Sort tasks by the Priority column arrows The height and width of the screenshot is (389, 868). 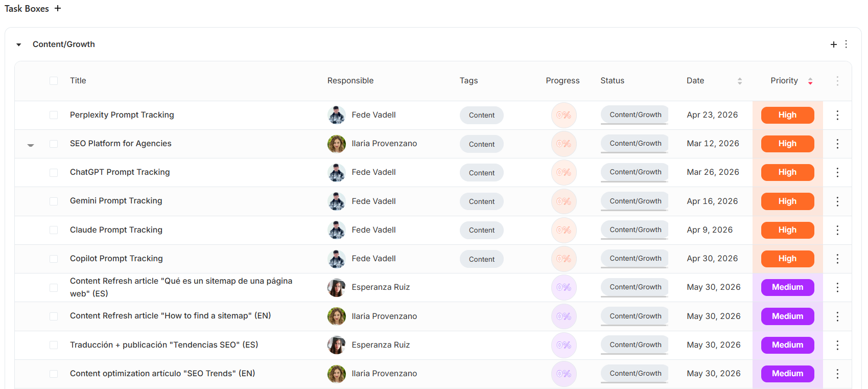810,81
